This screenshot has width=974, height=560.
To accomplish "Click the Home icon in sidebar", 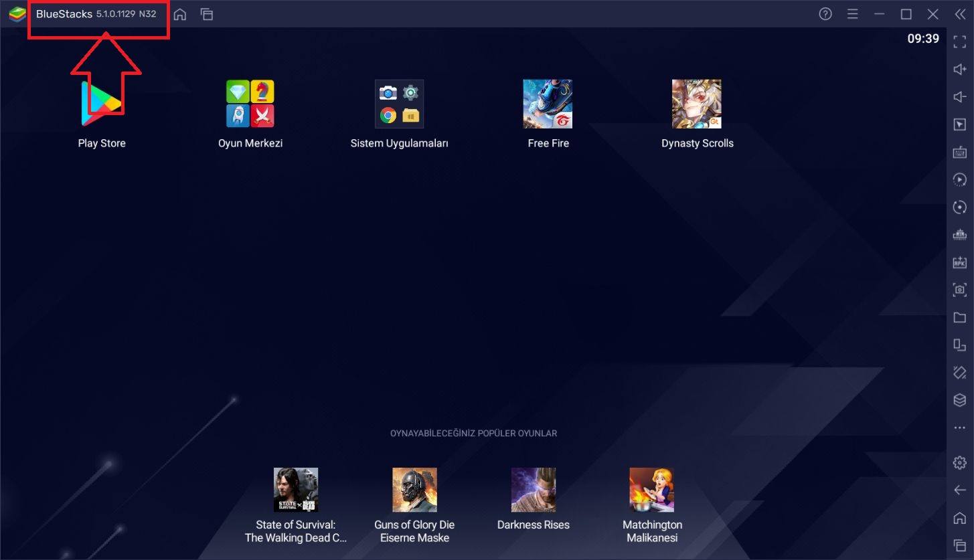I will pyautogui.click(x=960, y=518).
